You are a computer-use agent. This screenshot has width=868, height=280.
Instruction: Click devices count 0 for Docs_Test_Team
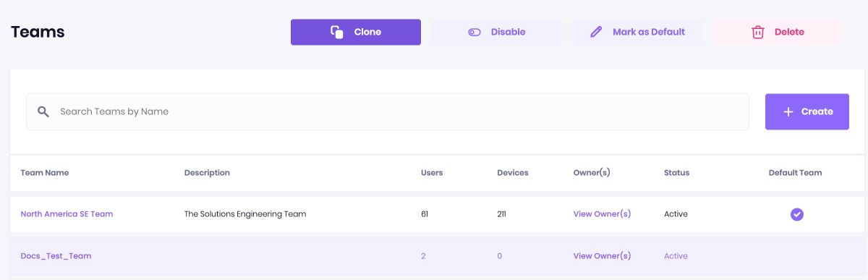point(500,256)
